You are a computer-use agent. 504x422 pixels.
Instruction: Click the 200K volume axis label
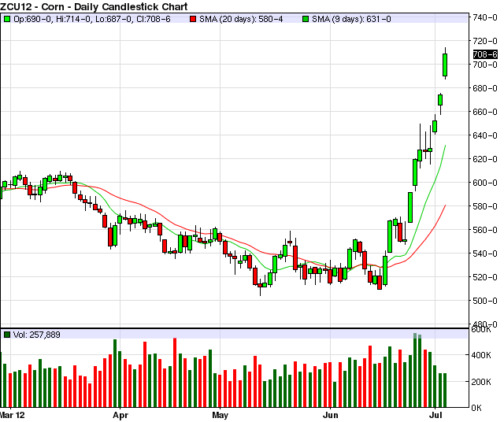point(481,382)
